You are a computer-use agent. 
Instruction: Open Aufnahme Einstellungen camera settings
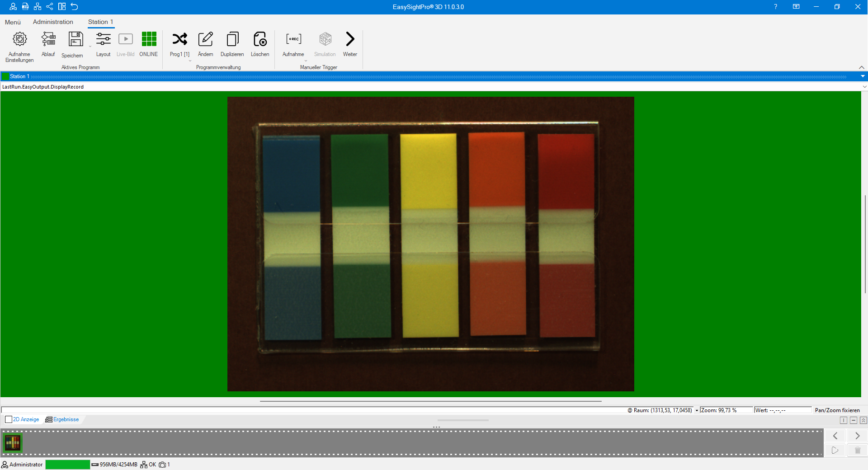(19, 39)
